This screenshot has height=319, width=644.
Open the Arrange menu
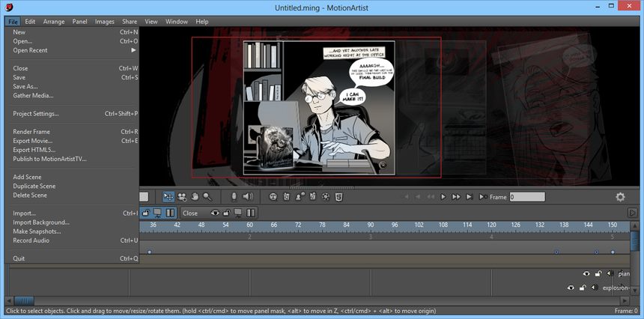54,22
